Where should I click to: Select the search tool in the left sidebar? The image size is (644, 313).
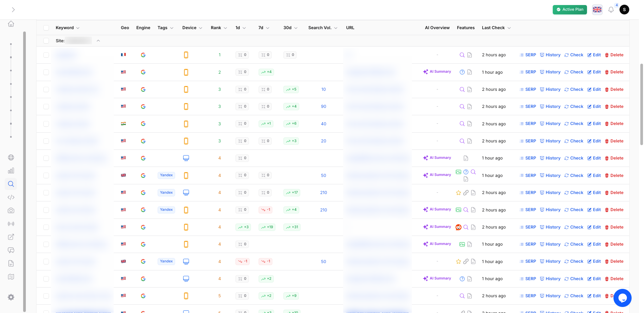pos(11,184)
